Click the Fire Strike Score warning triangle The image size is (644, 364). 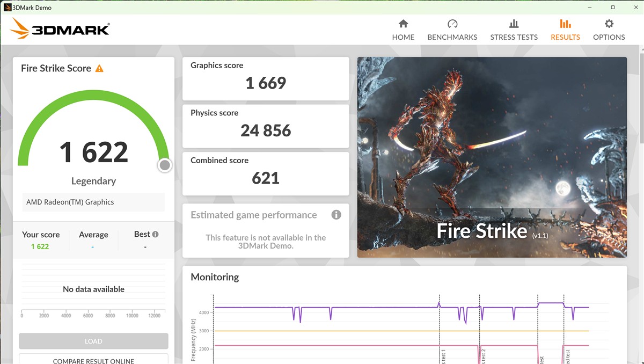pyautogui.click(x=99, y=69)
